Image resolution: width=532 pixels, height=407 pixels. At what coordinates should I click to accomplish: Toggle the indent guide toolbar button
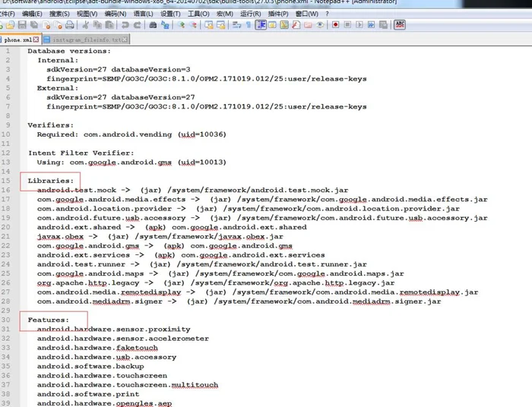261,25
